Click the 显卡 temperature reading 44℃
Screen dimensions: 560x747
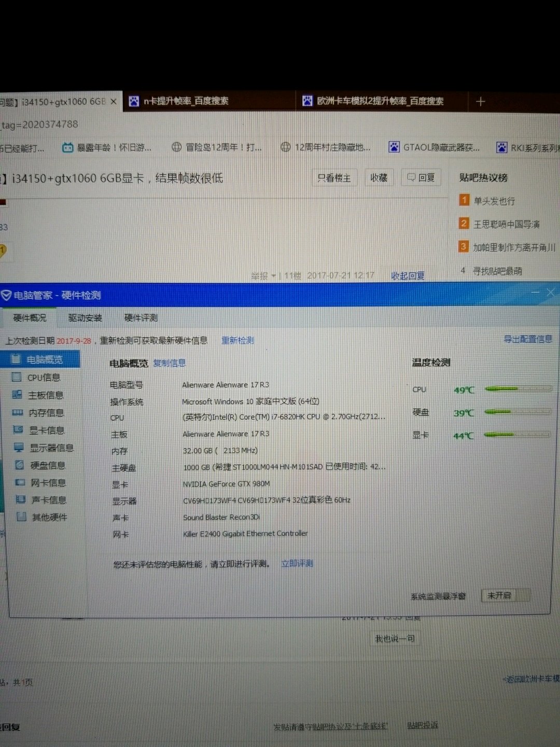click(x=463, y=436)
